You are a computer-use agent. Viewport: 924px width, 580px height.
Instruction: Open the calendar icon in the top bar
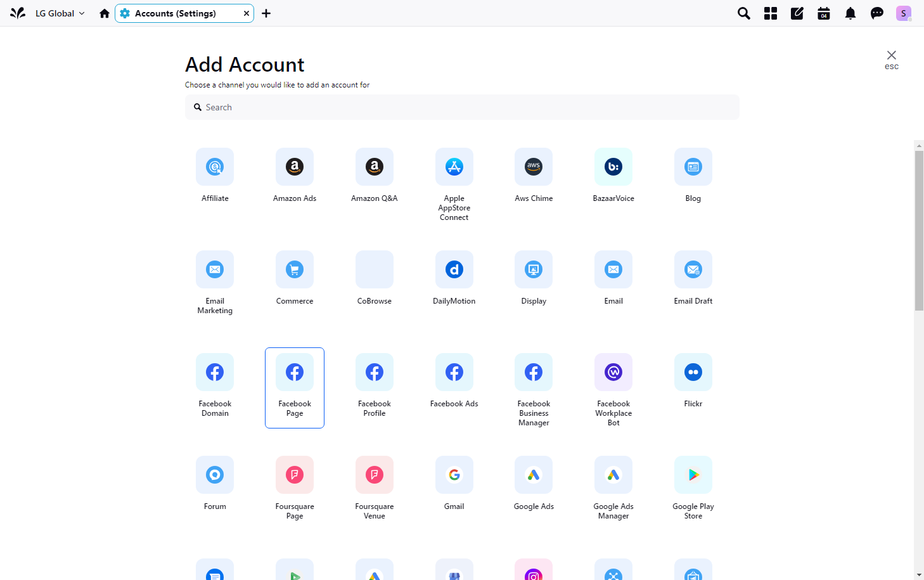click(x=823, y=13)
